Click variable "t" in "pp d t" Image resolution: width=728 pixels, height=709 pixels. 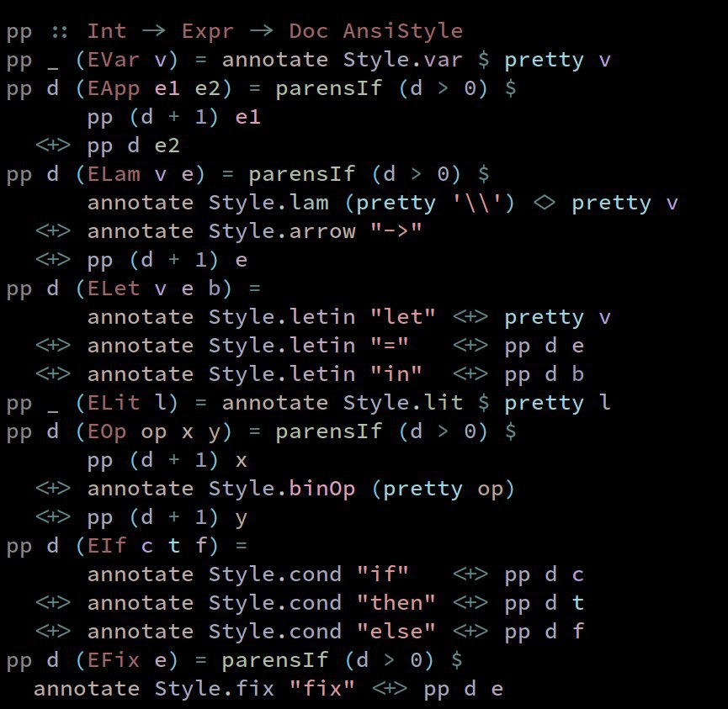click(577, 603)
